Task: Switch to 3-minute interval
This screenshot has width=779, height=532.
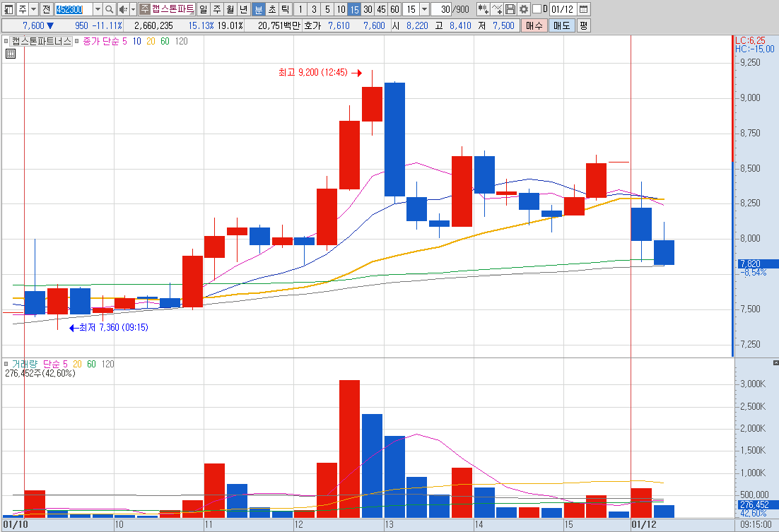Action: click(313, 9)
